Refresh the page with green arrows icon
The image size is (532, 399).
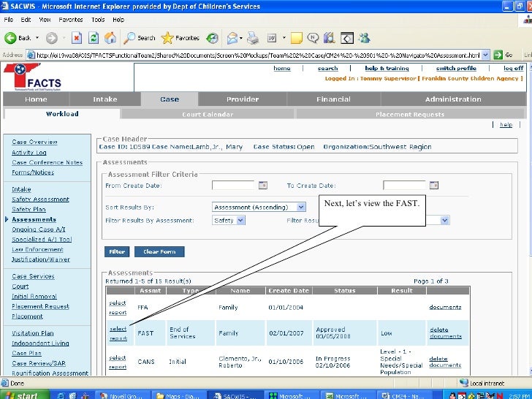pos(94,38)
